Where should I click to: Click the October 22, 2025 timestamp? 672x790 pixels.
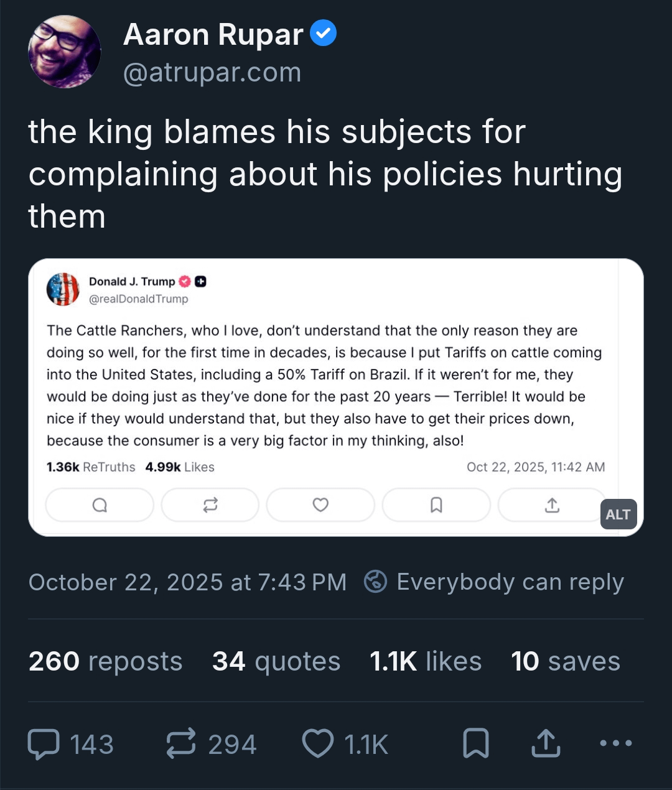187,582
